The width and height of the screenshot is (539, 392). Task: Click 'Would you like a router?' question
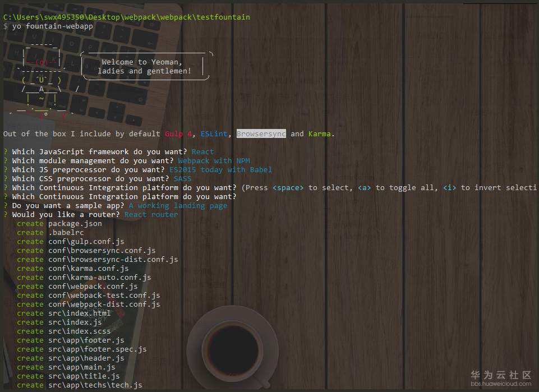coord(66,215)
